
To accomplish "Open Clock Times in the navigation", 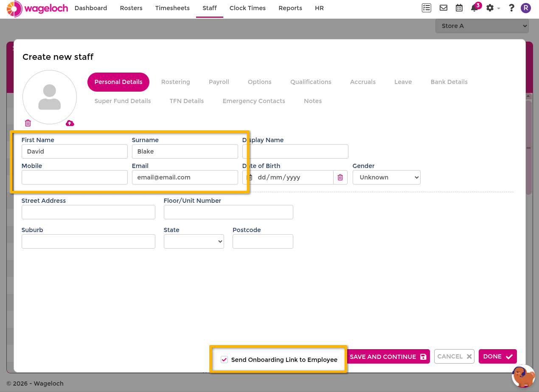I will click(247, 8).
